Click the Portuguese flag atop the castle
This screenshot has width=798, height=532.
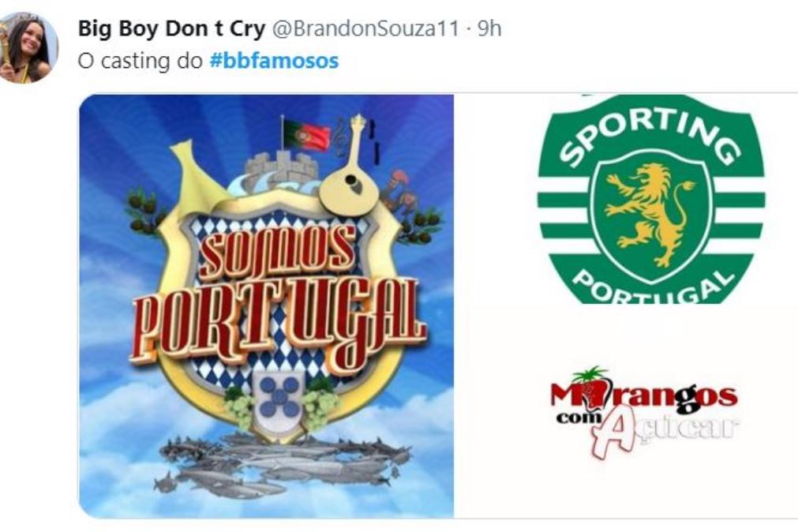[x=307, y=136]
